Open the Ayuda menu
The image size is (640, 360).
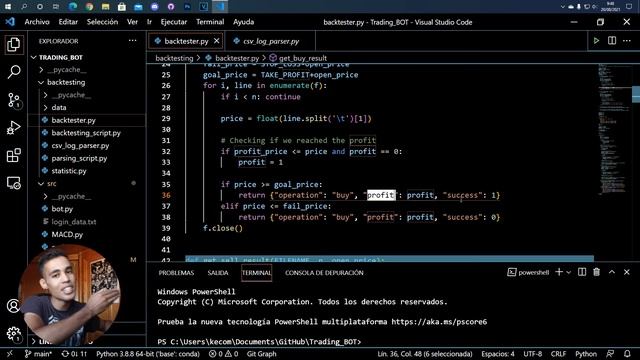coord(244,22)
